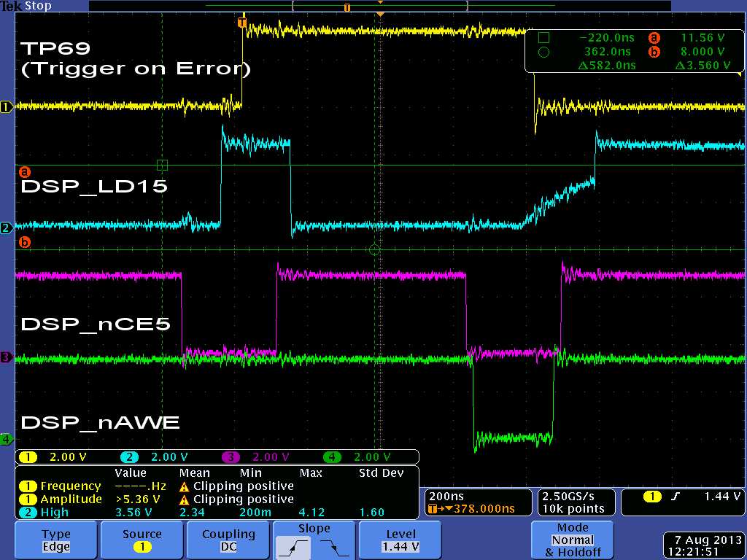Open the Mode Normal & Holdoff menu
Screen dimensions: 747x560
pos(572,540)
